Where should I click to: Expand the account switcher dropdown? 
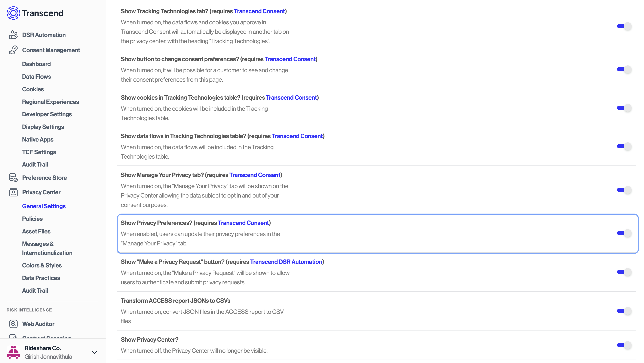95,351
